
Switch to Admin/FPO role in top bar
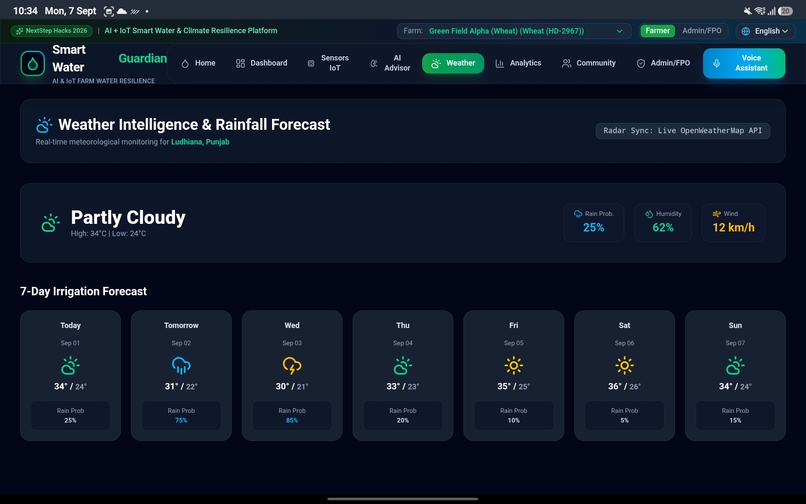tap(702, 31)
